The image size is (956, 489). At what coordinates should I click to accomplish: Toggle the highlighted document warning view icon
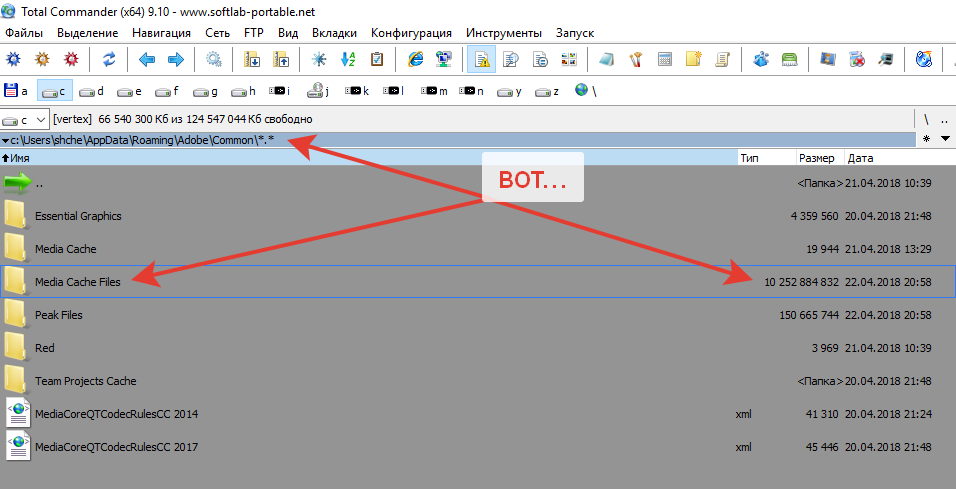click(482, 59)
